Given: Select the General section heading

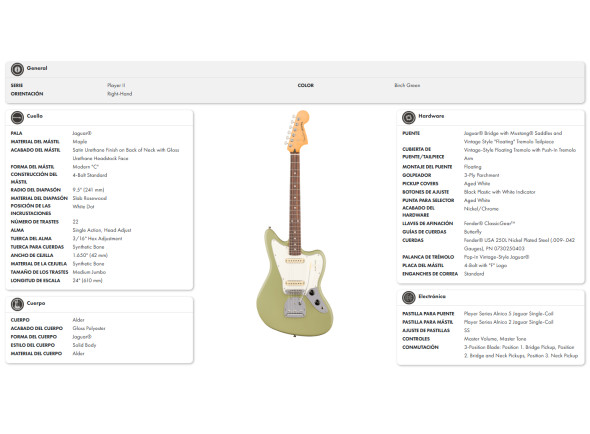Looking at the screenshot, I should pos(37,68).
